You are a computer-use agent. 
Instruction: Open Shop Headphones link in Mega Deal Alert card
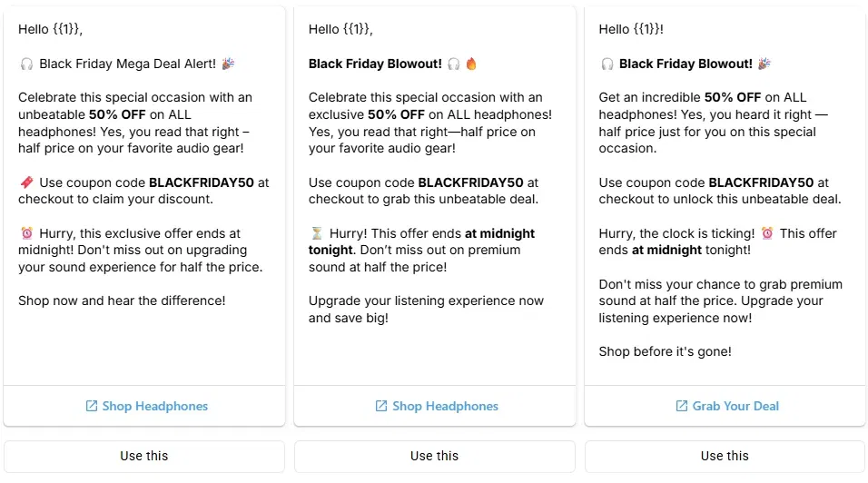(x=154, y=406)
